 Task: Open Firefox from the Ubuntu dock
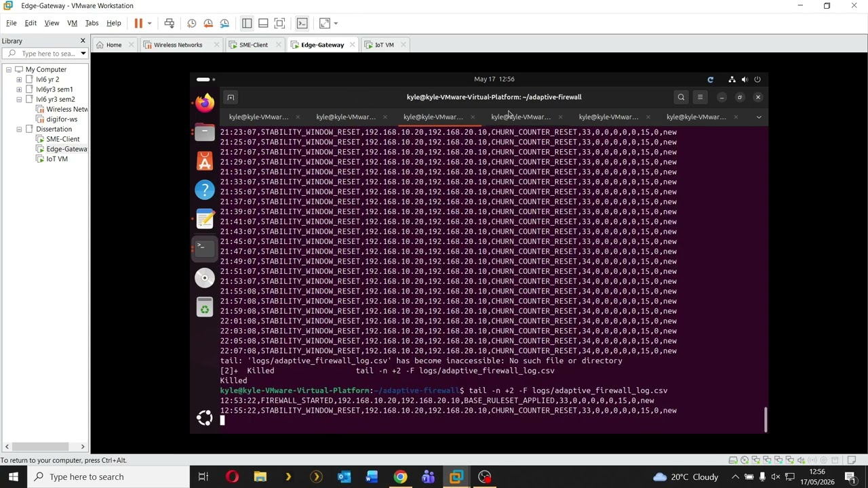pyautogui.click(x=204, y=103)
